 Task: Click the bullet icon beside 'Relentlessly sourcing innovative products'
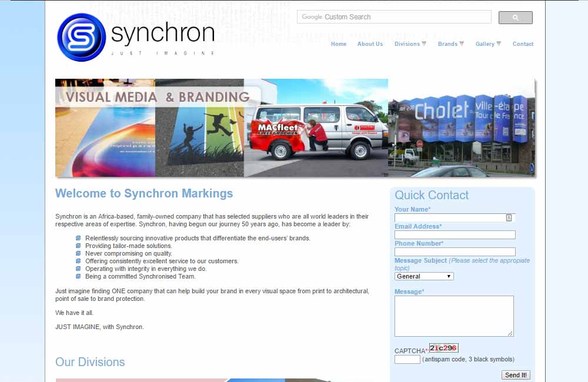78,238
